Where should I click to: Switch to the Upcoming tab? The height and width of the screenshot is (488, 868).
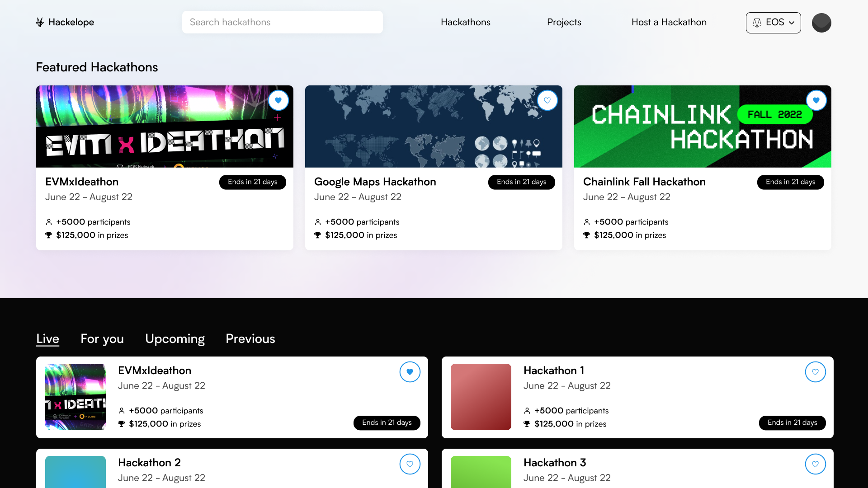[175, 338]
